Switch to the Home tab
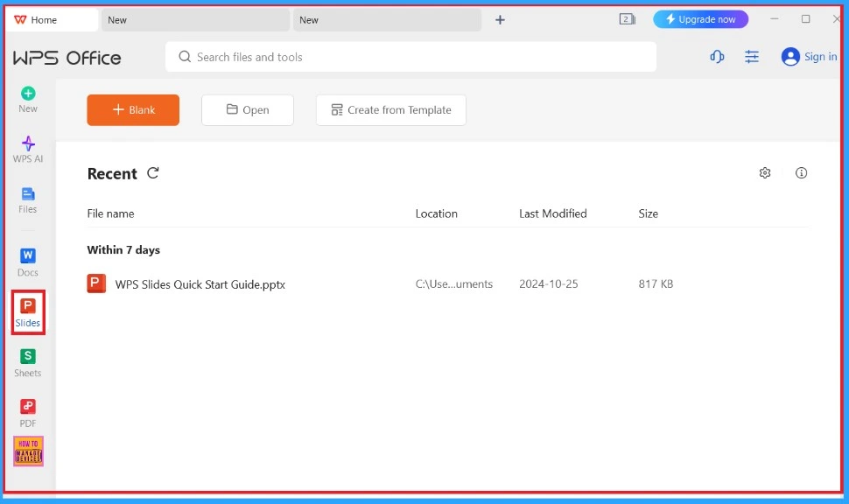The image size is (849, 504). tap(51, 20)
